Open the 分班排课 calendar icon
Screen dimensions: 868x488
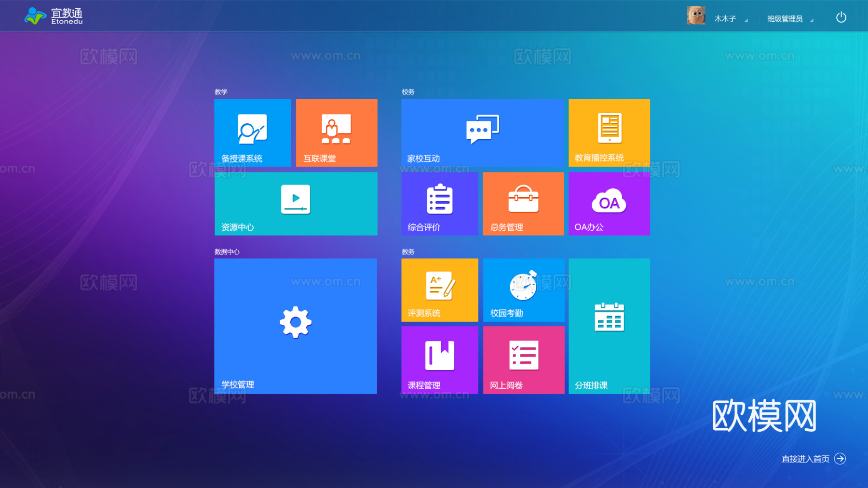click(610, 317)
